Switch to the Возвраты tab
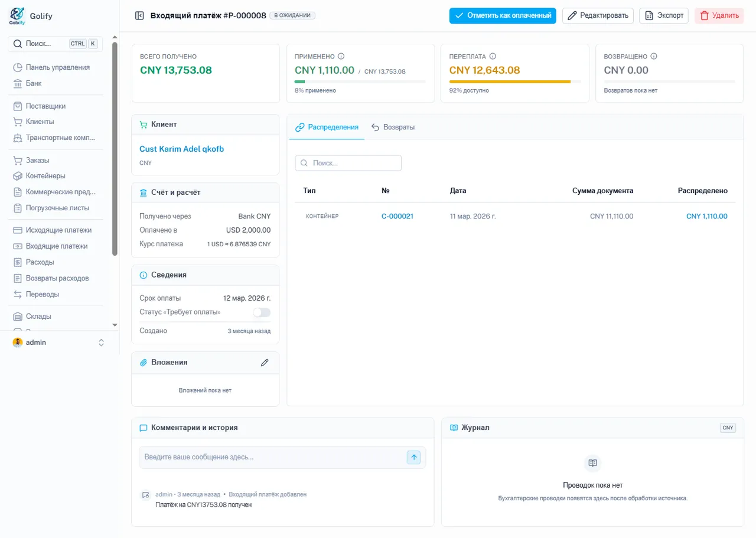The height and width of the screenshot is (538, 756). pyautogui.click(x=393, y=127)
